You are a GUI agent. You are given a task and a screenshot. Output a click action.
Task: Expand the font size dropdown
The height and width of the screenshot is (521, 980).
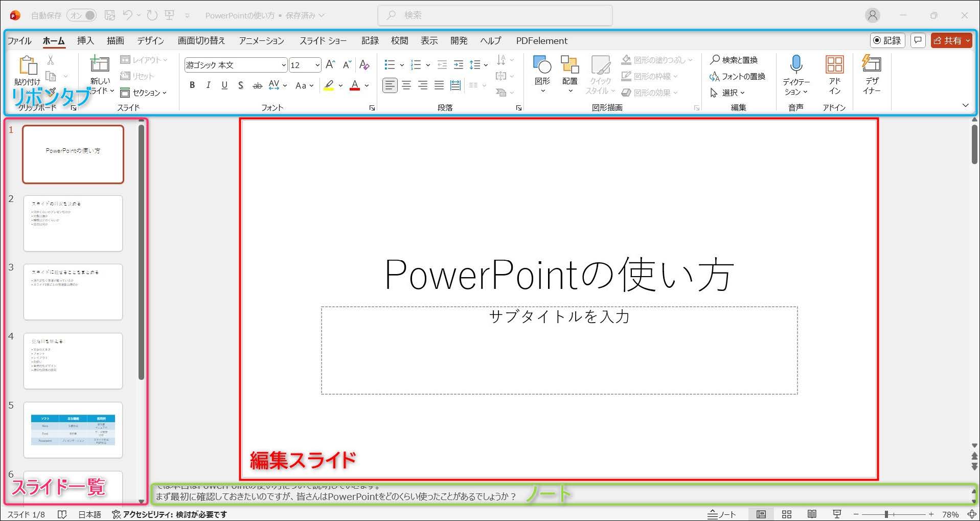pos(317,65)
